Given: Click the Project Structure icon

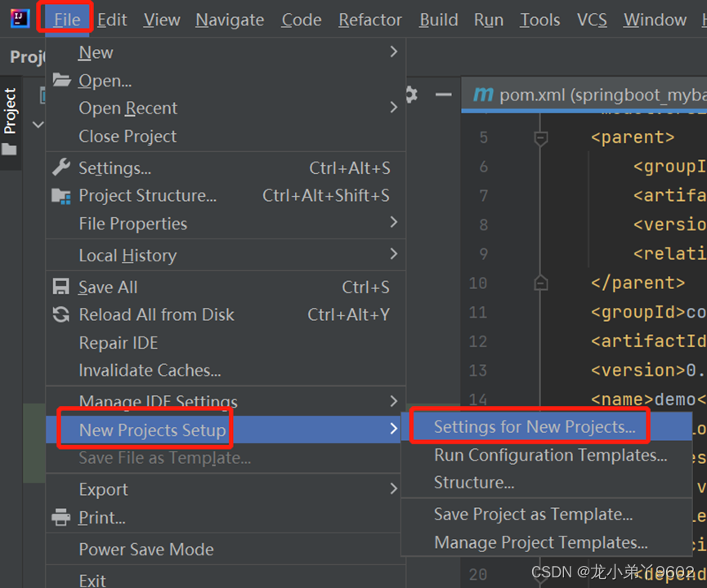Looking at the screenshot, I should point(61,196).
